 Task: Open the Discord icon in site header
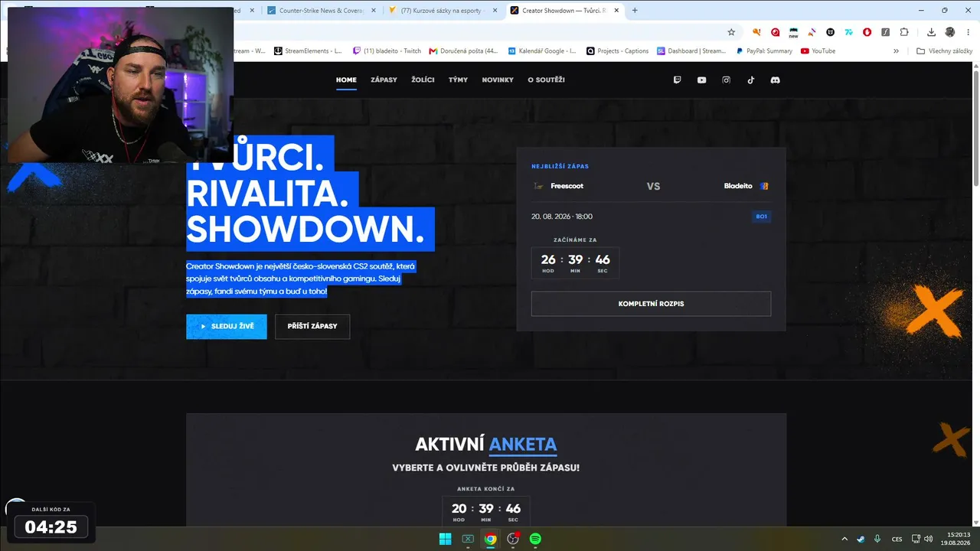click(x=775, y=80)
